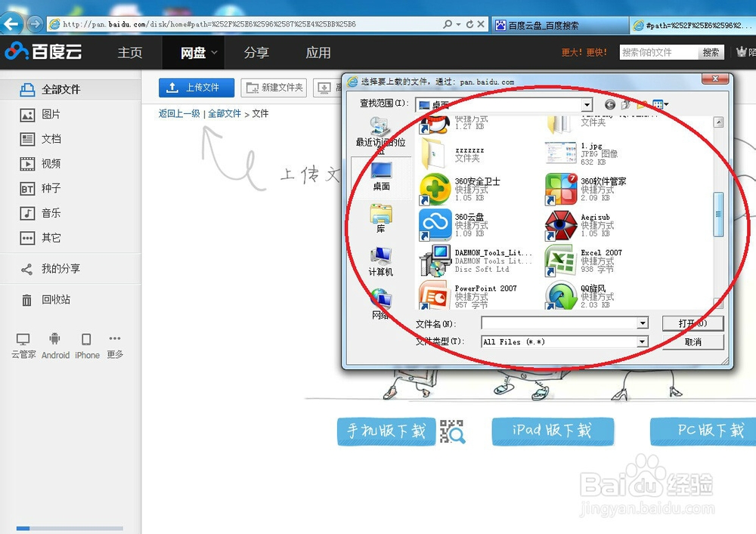Click the 新建文件夹 new folder button
This screenshot has width=756, height=534.
(274, 88)
